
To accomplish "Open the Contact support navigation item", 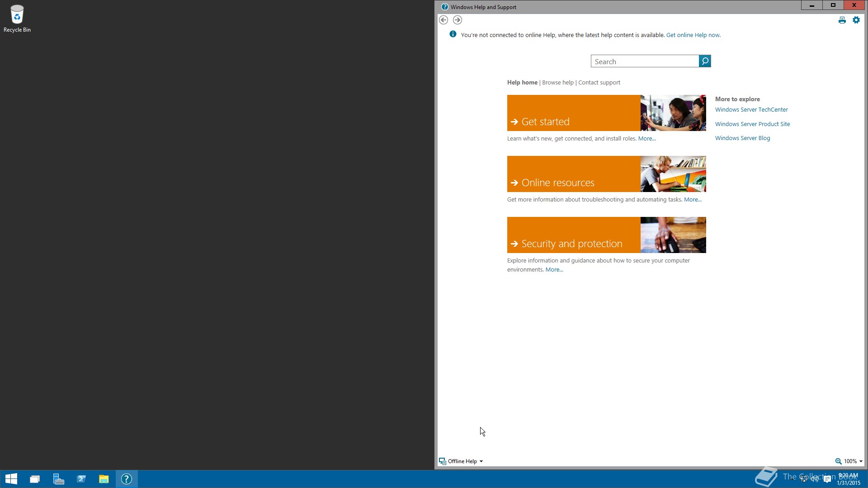I will pos(599,82).
